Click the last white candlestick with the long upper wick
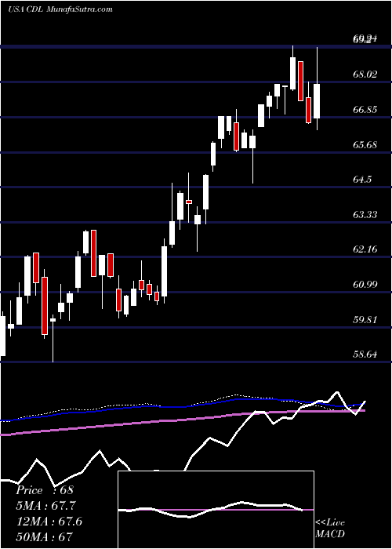The image size is (392, 549). [x=317, y=101]
